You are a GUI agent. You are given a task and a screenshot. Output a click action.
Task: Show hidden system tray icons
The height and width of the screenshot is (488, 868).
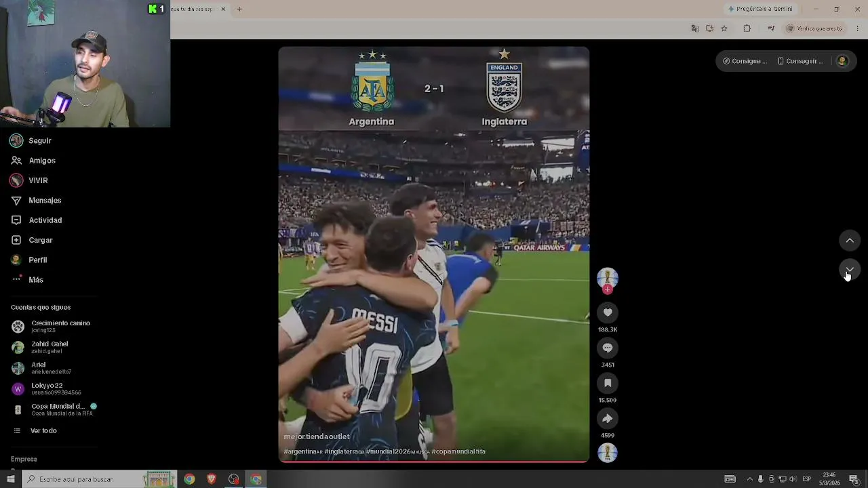click(749, 479)
